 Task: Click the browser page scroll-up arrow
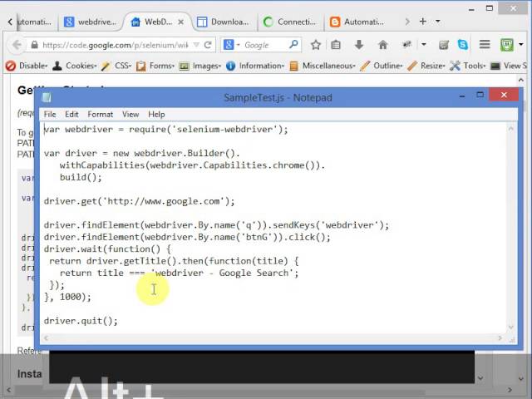point(521,80)
